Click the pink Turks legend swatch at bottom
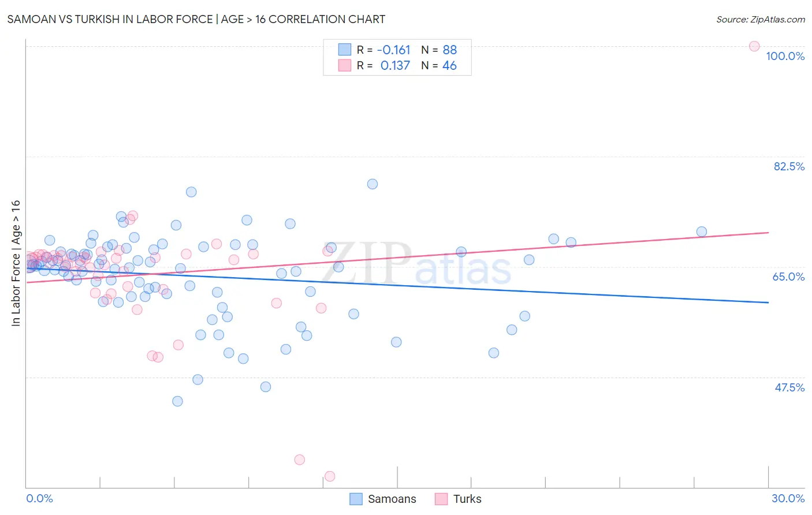812x515 pixels. point(441,499)
